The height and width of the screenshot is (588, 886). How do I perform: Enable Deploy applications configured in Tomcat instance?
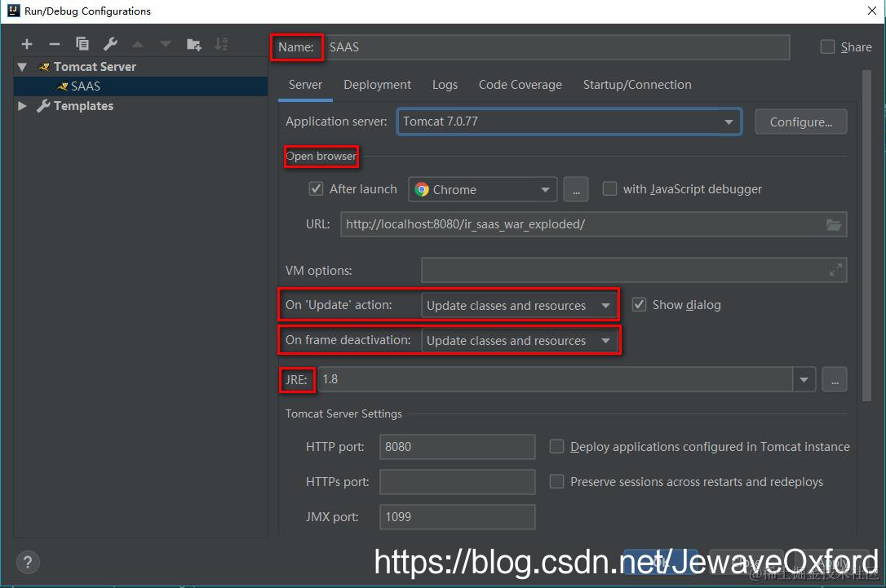pyautogui.click(x=556, y=447)
